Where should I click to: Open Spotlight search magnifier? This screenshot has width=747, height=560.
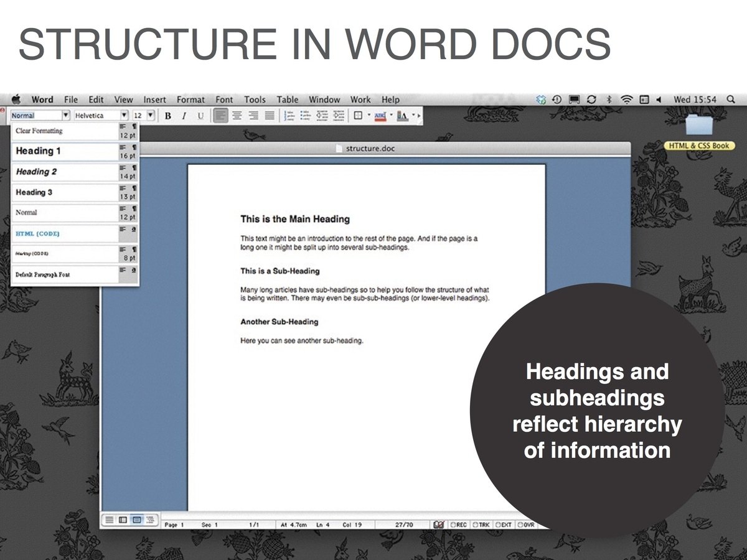point(731,100)
